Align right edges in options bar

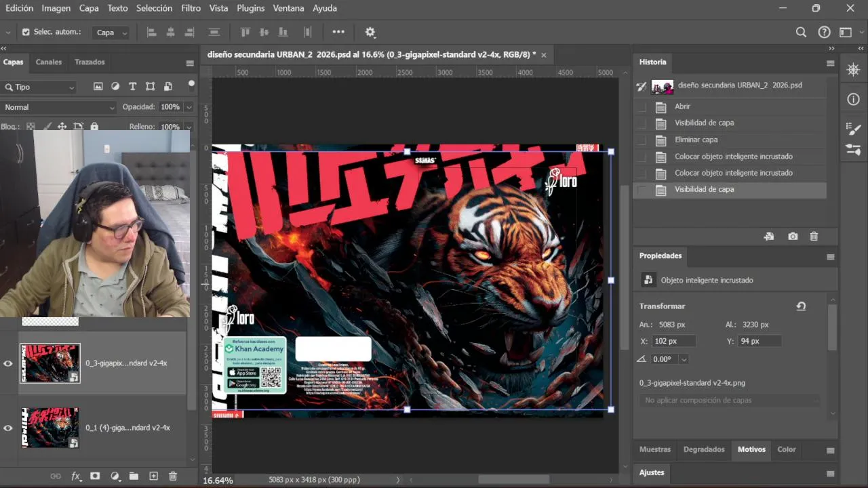click(x=189, y=32)
